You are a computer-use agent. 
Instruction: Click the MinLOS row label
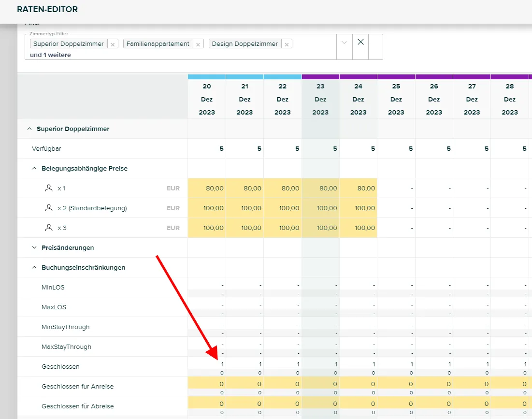click(53, 288)
